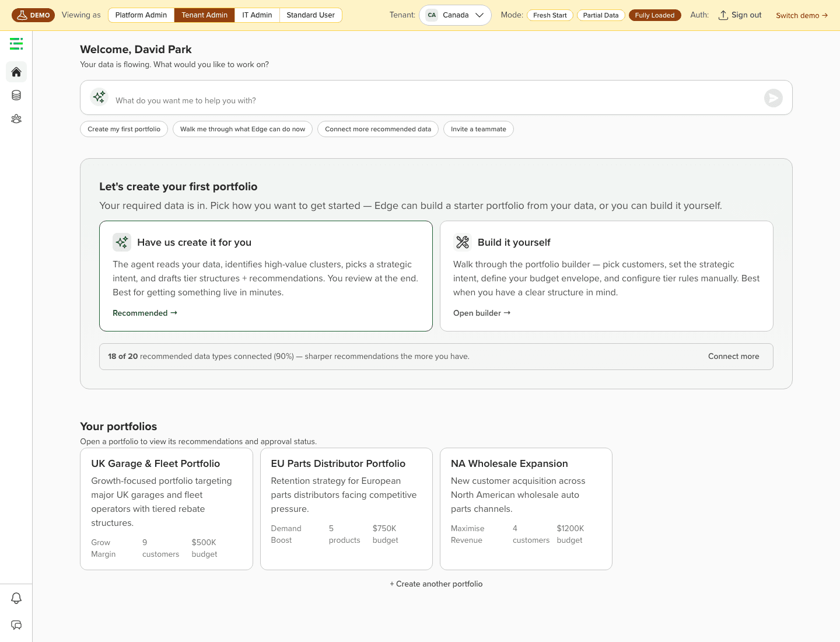This screenshot has width=840, height=642.
Task: Click '18 of 20' connected data text
Action: [x=123, y=356]
